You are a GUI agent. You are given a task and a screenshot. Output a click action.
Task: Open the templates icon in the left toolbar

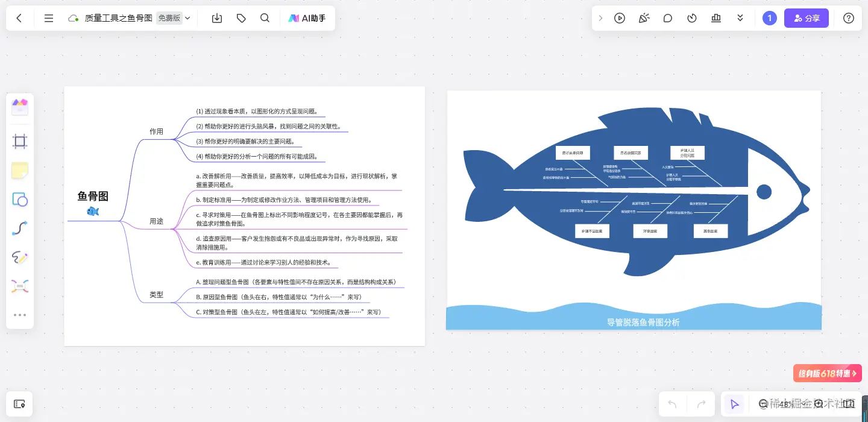point(20,107)
